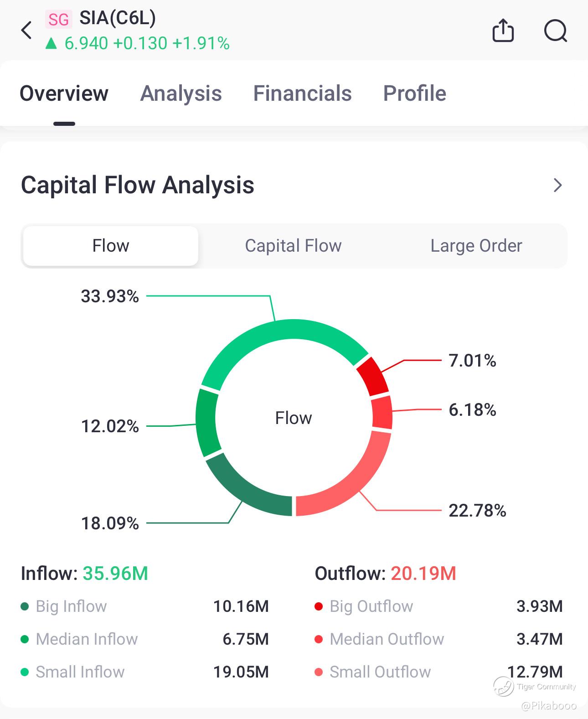Tap the SIA(C6L) stock title
This screenshot has height=719, width=588.
[118, 18]
